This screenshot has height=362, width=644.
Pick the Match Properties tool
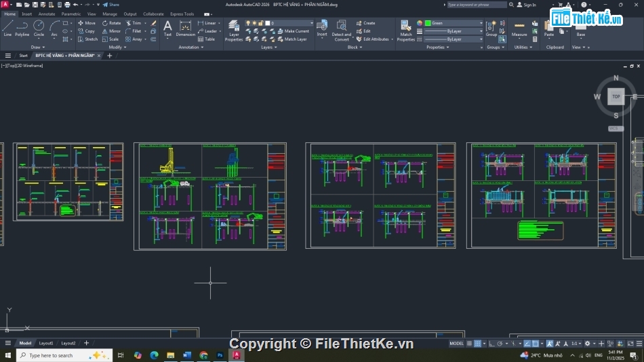405,31
